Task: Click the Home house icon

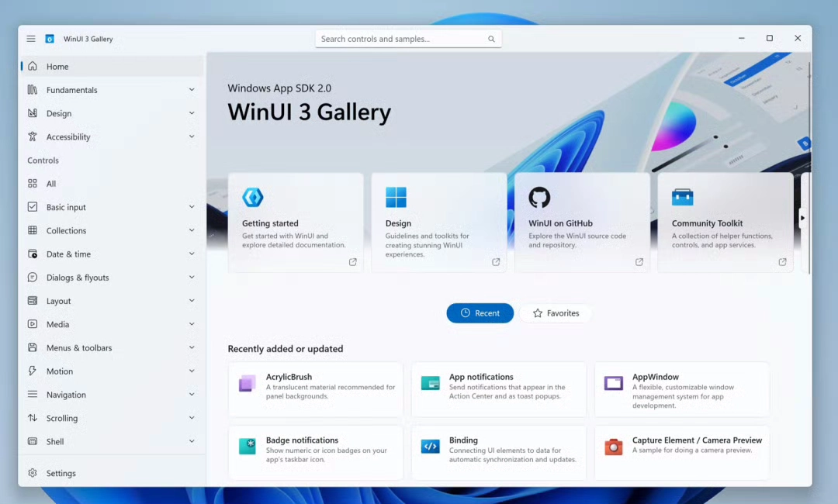Action: [x=33, y=66]
